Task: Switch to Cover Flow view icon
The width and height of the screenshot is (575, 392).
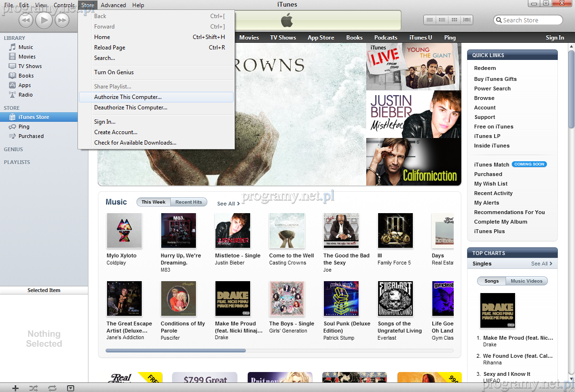Action: click(467, 20)
